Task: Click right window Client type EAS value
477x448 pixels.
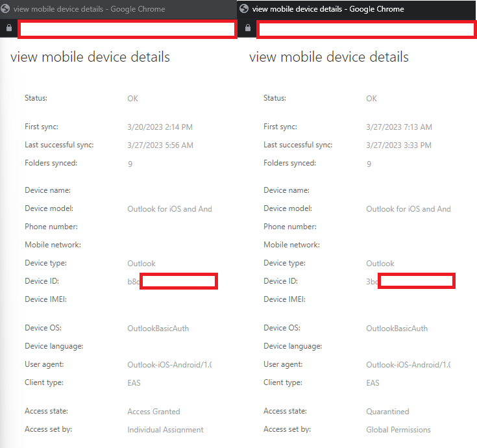Action: click(x=373, y=383)
